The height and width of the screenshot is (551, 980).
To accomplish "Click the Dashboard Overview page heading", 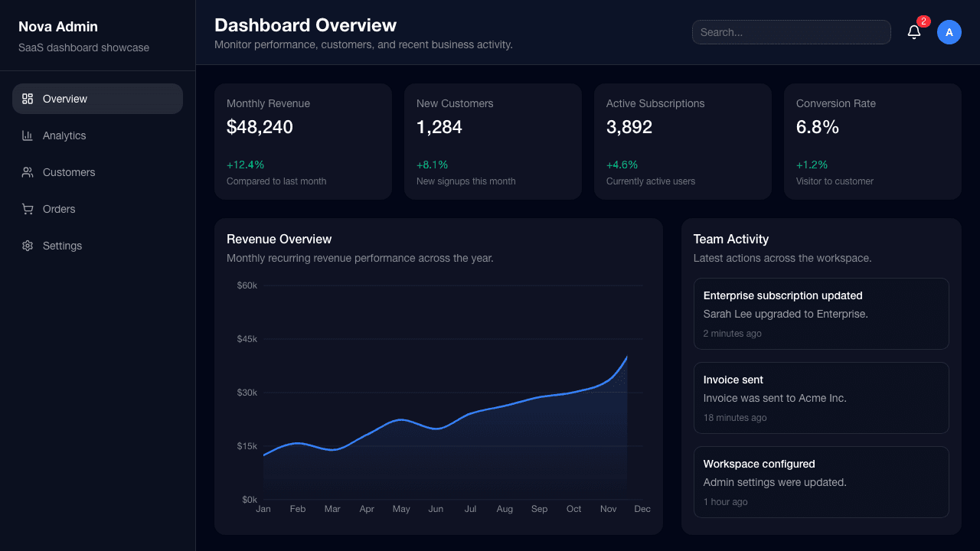I will tap(305, 25).
